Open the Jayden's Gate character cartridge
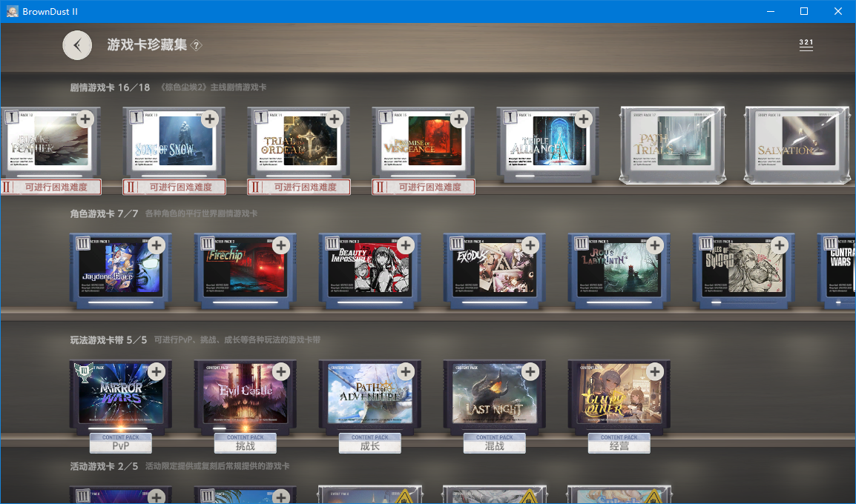The image size is (856, 504). coord(121,271)
